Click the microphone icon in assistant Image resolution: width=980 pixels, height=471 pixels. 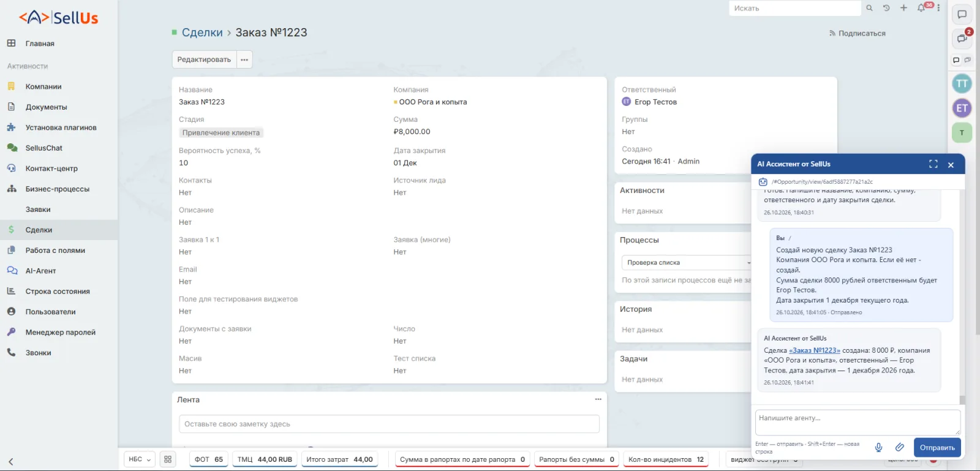tap(878, 448)
